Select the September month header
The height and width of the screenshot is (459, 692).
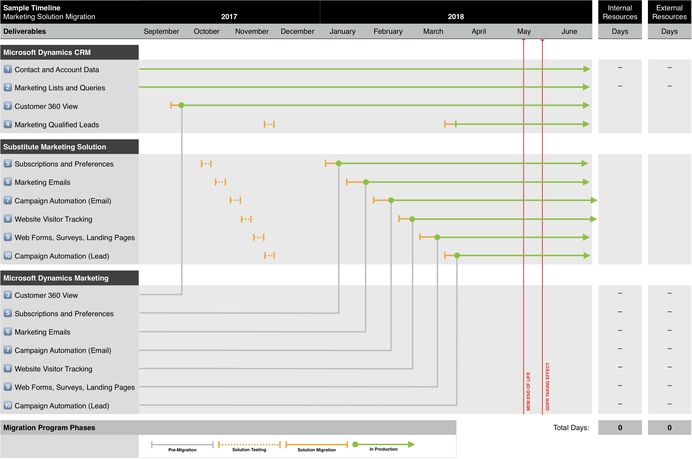coord(161,31)
